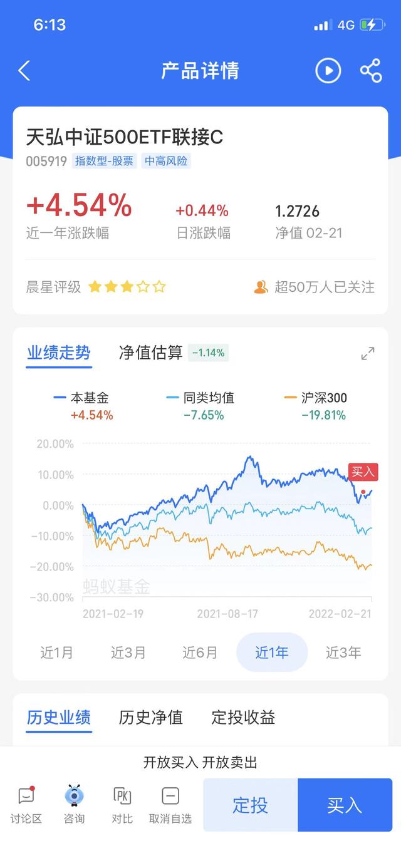This screenshot has width=401, height=868.
Task: Tap the 中高风险 risk tag
Action: pyautogui.click(x=166, y=161)
